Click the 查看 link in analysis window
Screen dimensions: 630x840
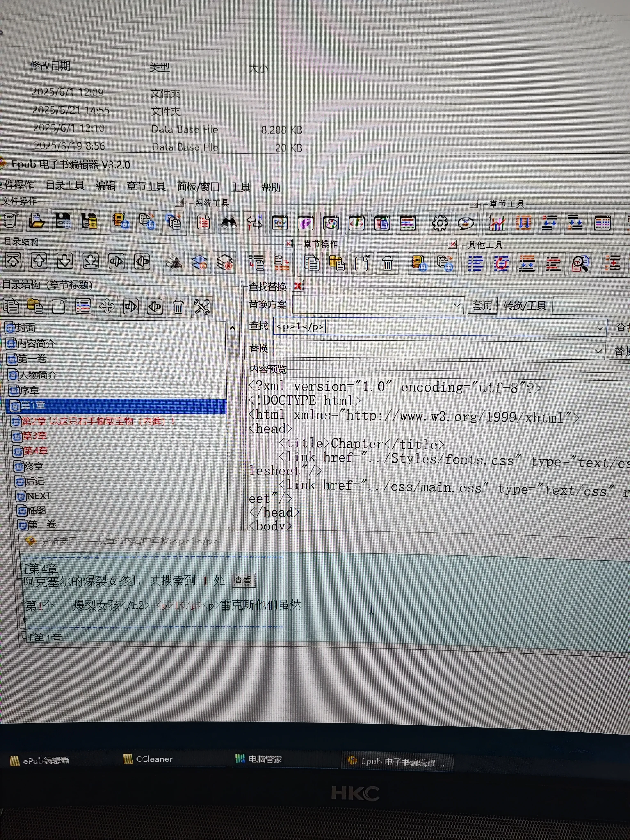tap(242, 580)
